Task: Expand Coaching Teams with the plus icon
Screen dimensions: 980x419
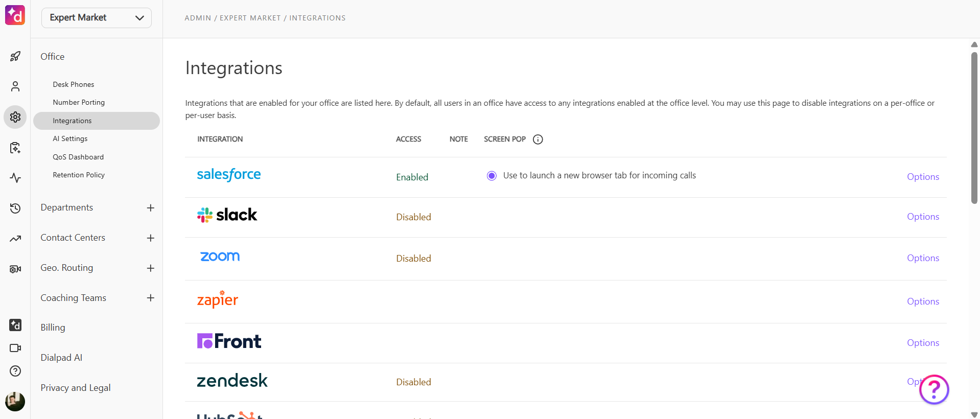Action: click(151, 298)
